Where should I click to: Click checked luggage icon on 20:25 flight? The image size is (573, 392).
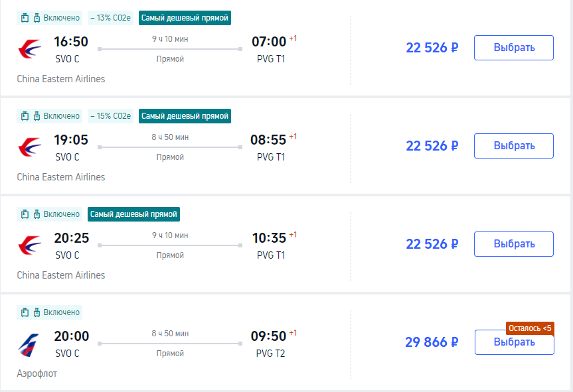point(37,214)
